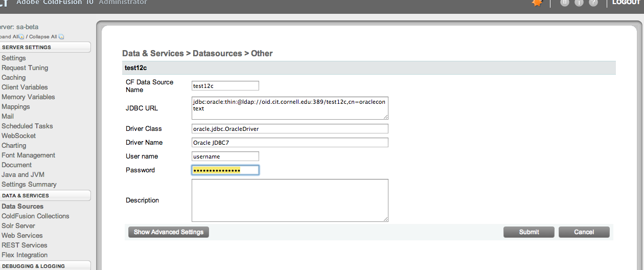Open Web Services page
The height and width of the screenshot is (270, 644).
point(22,235)
